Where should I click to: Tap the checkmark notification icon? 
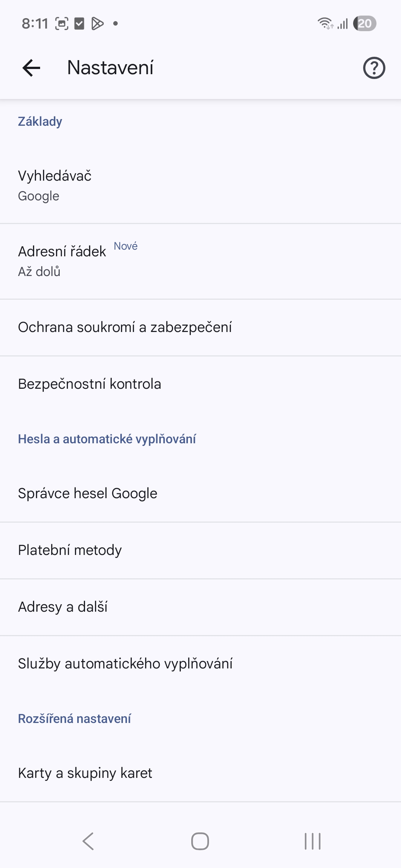click(x=79, y=23)
